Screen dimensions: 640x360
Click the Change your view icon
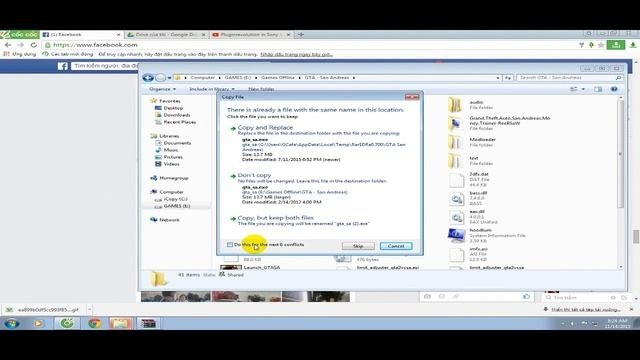click(x=574, y=89)
